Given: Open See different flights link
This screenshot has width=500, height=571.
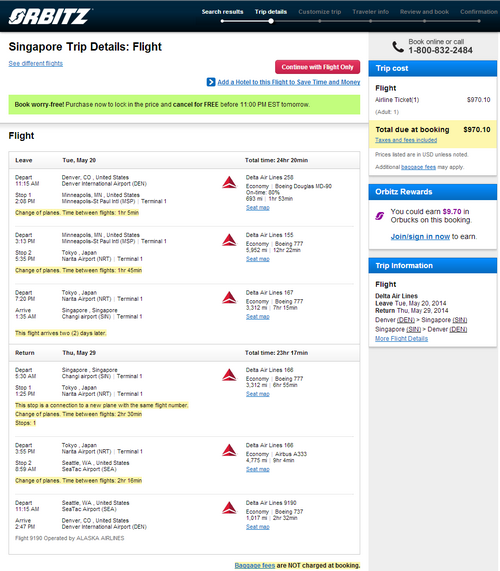Looking at the screenshot, I should (36, 63).
